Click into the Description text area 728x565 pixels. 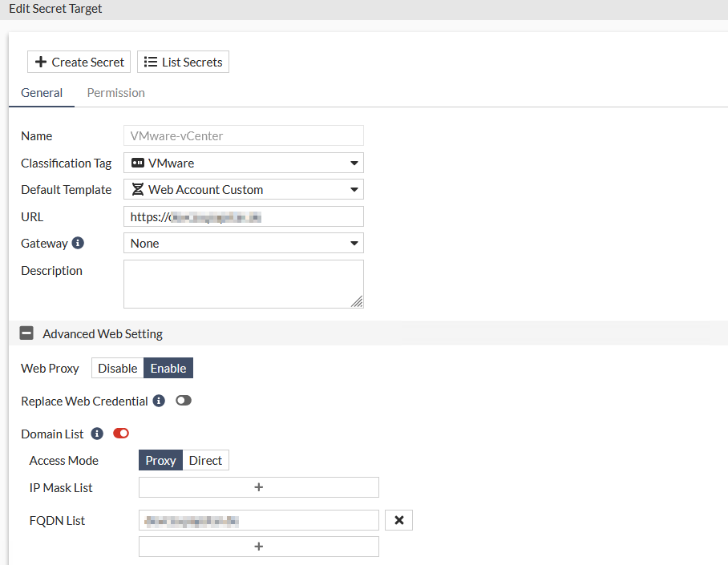pos(243,284)
